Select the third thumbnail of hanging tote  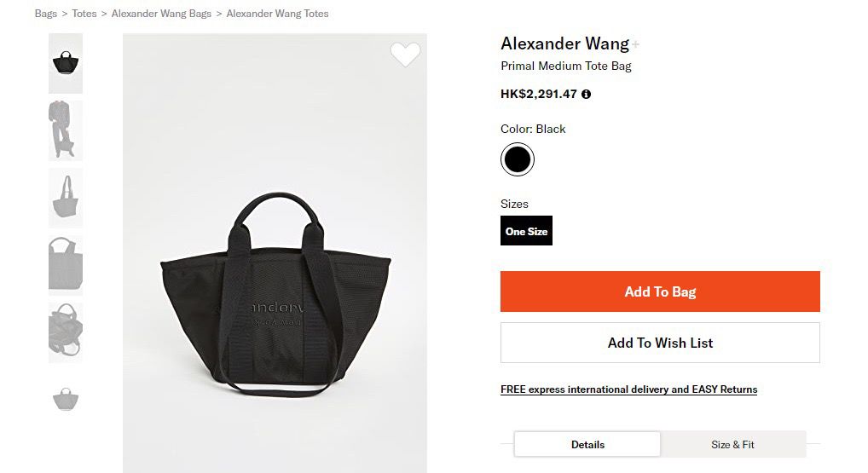pyautogui.click(x=66, y=198)
